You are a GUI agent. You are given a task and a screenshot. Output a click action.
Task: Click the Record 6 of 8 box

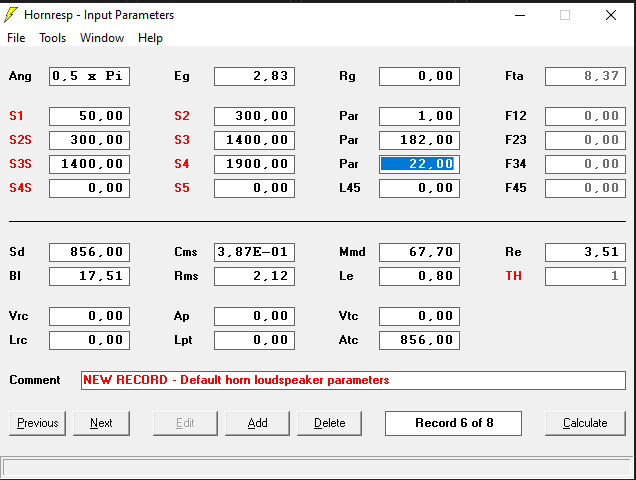453,423
